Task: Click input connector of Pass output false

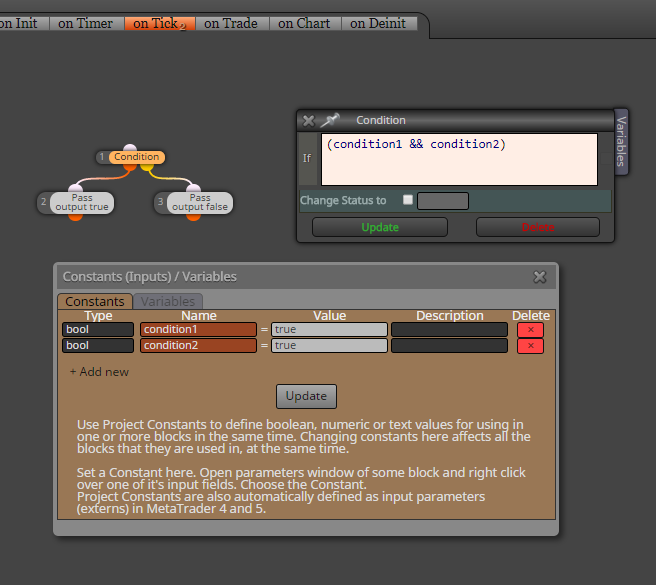Action: (193, 188)
